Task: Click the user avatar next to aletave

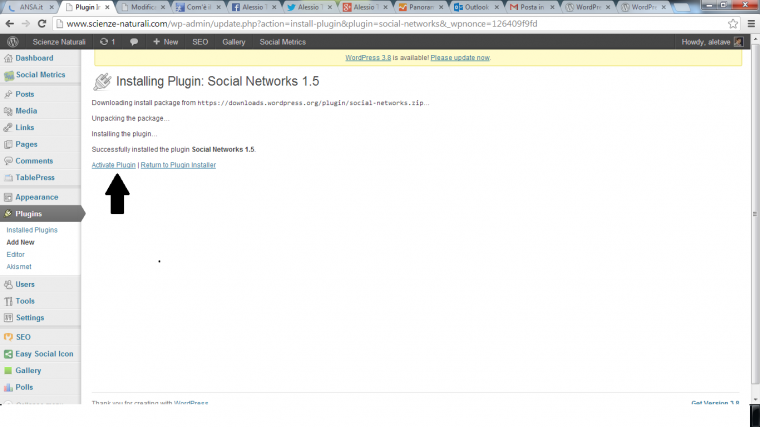Action: click(738, 42)
